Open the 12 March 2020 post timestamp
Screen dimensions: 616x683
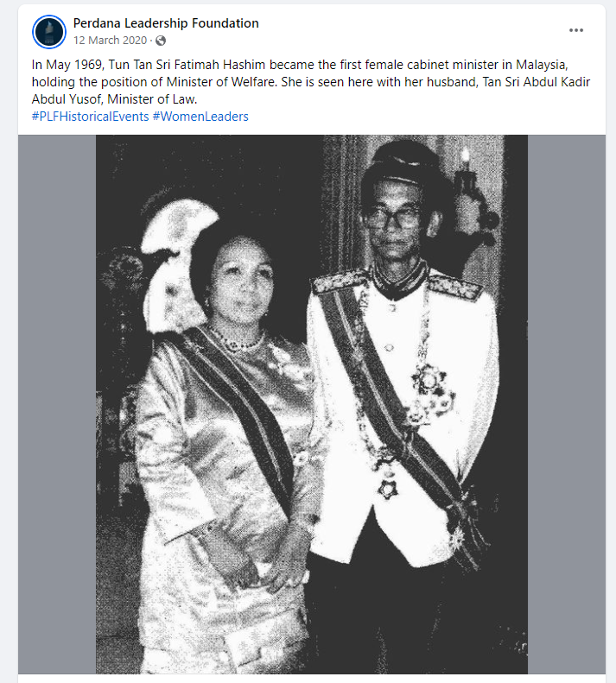pos(110,41)
